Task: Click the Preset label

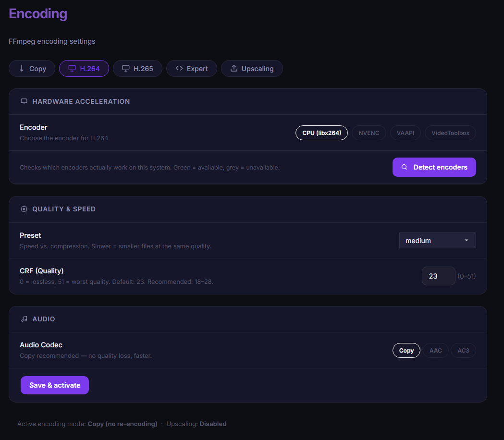Action: coord(30,235)
